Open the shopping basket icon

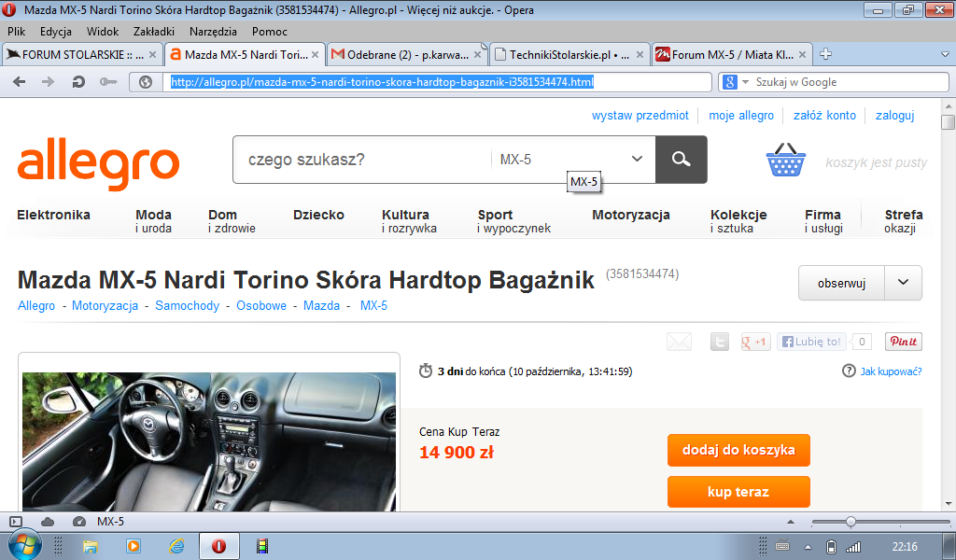pyautogui.click(x=786, y=160)
